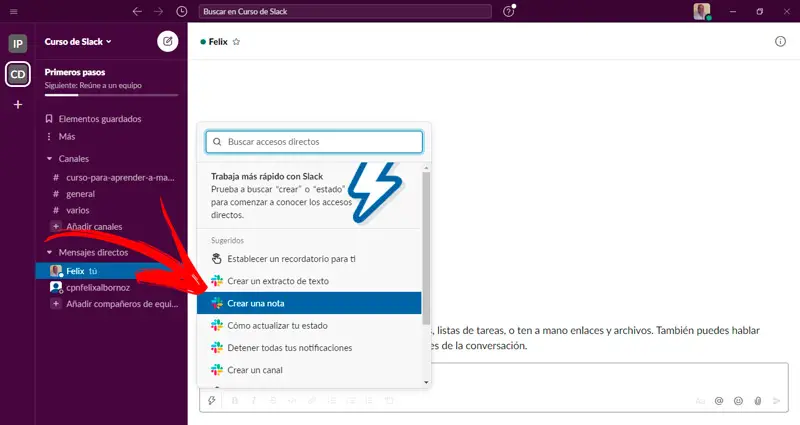The height and width of the screenshot is (425, 800).
Task: Open conversation details info icon
Action: [x=780, y=41]
